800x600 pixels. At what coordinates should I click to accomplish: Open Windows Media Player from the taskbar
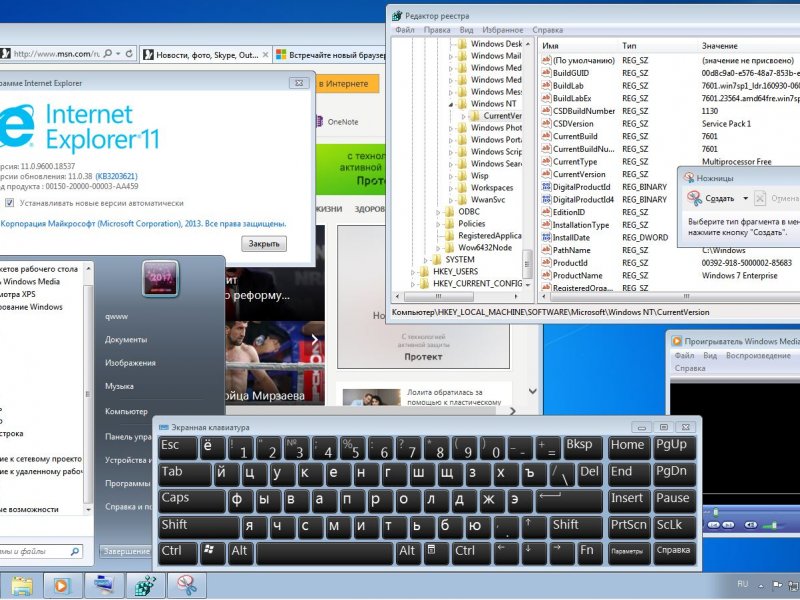(61, 586)
